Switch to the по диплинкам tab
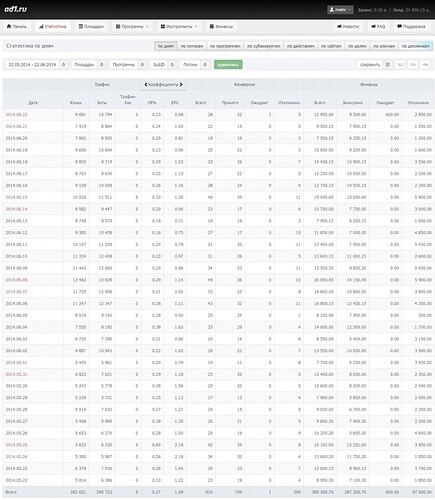435x500 pixels. coord(415,46)
